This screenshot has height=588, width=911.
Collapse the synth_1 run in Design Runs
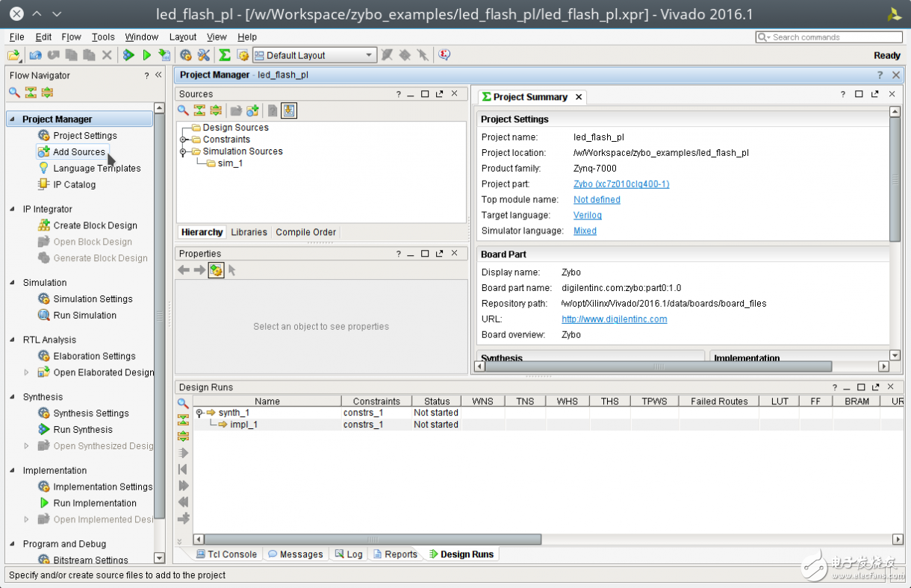(199, 413)
